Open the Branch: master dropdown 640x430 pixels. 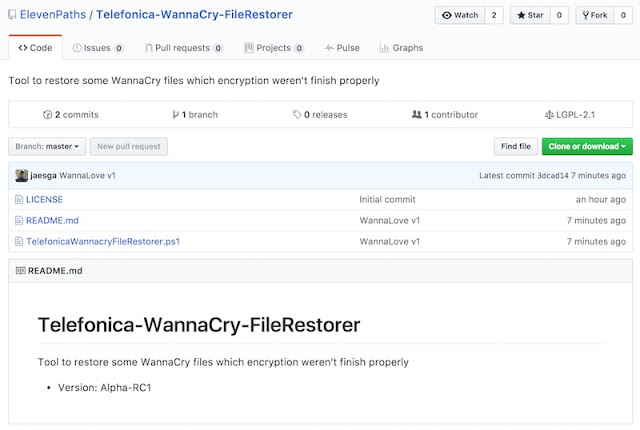47,147
